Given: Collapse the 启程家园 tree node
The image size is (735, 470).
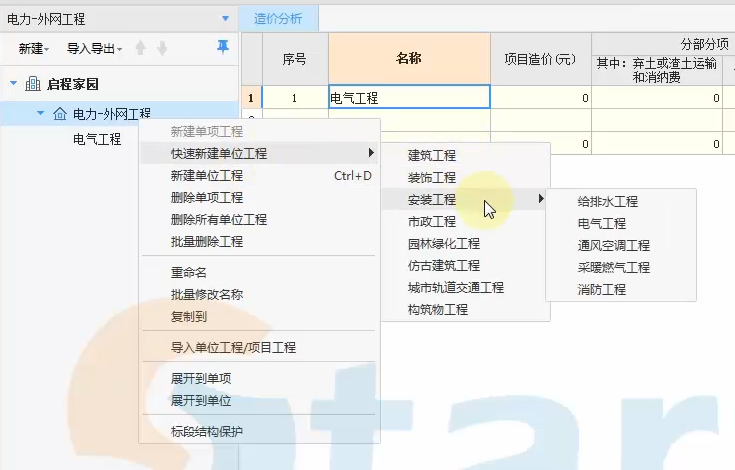Looking at the screenshot, I should click(x=14, y=83).
